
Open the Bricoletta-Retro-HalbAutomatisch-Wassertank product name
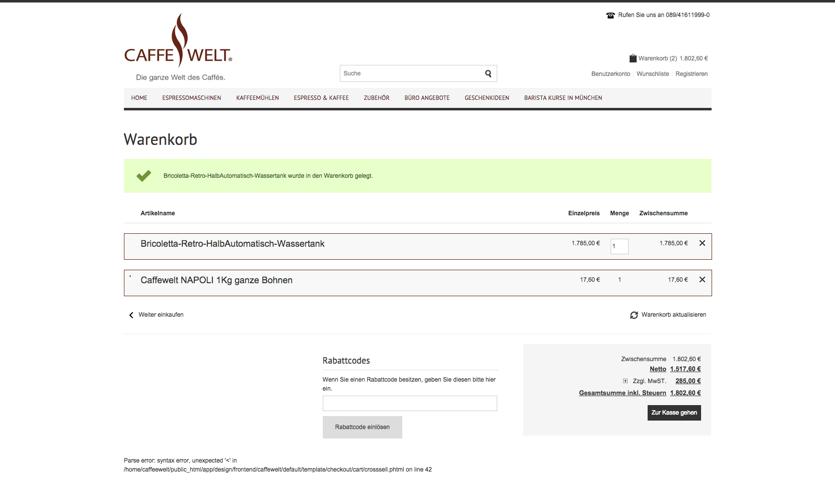[x=232, y=244]
